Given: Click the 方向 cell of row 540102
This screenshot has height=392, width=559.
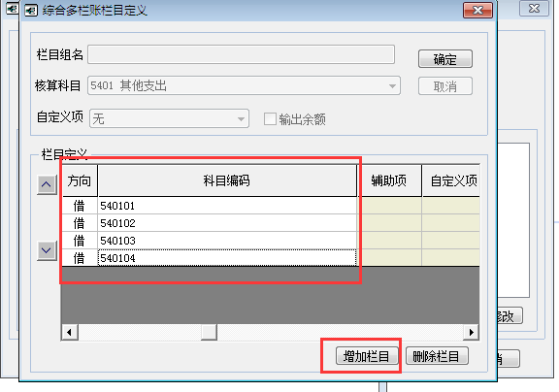Looking at the screenshot, I should [80, 223].
